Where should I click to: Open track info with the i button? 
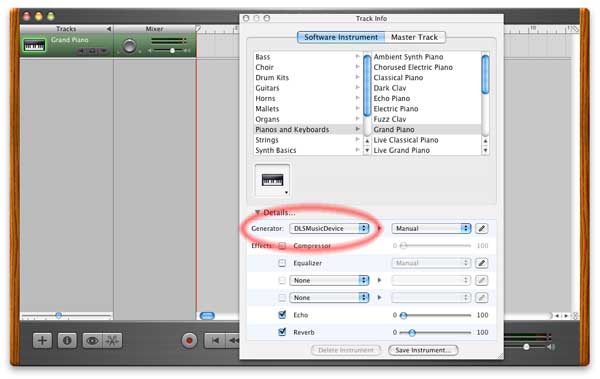point(67,340)
